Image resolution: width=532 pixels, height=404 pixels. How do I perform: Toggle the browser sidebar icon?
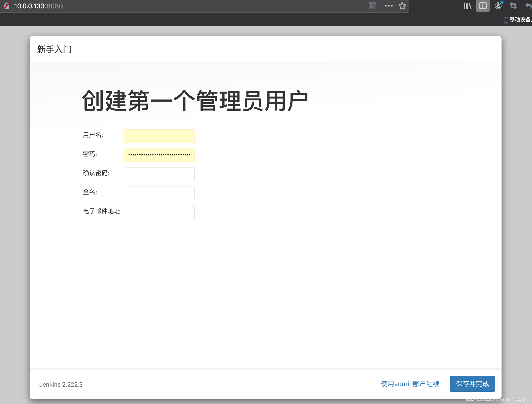click(483, 6)
